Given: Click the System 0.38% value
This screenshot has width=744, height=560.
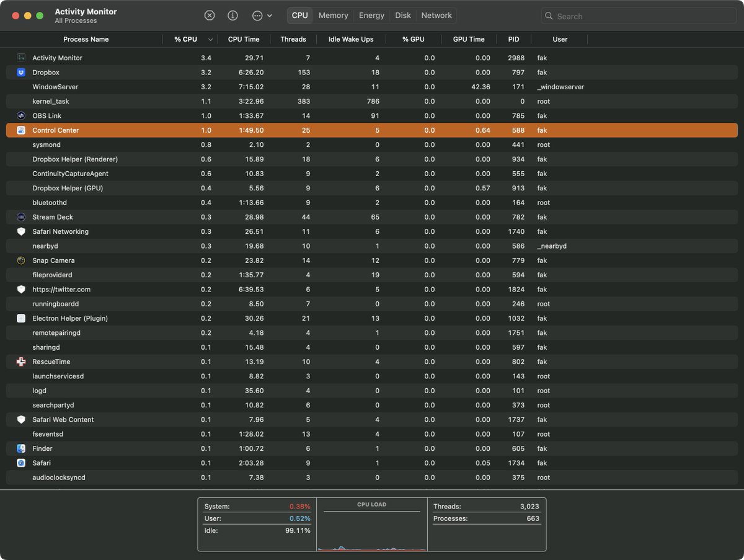Looking at the screenshot, I should coord(299,507).
